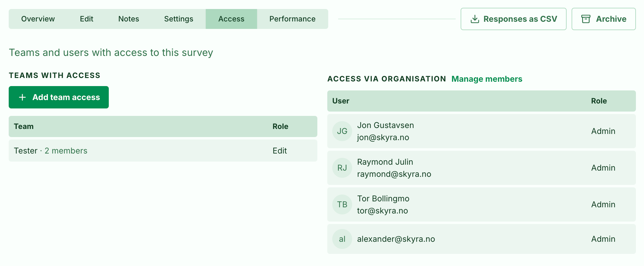Click the 2 members link for Tester
This screenshot has width=644, height=266.
pos(66,151)
